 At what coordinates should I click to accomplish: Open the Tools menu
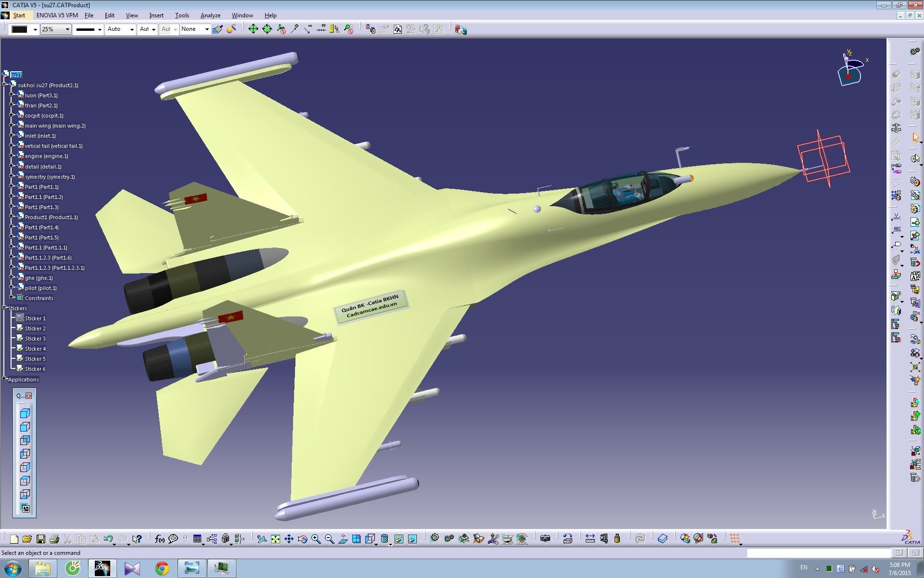[181, 14]
